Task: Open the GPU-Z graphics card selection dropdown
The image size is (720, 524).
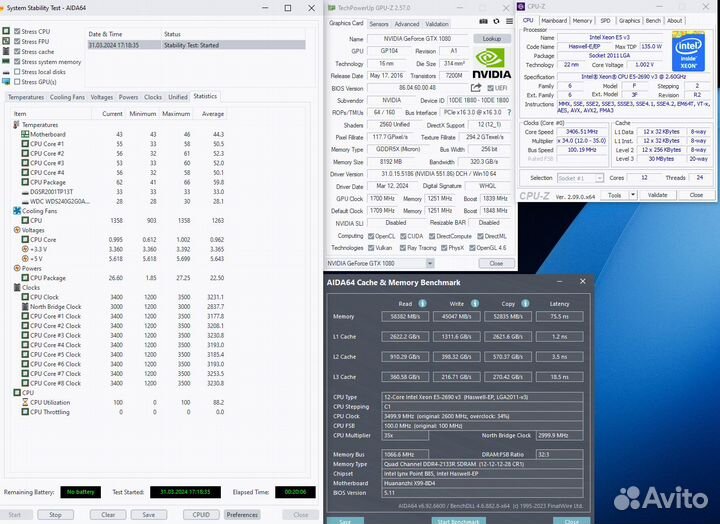Action: [430, 263]
